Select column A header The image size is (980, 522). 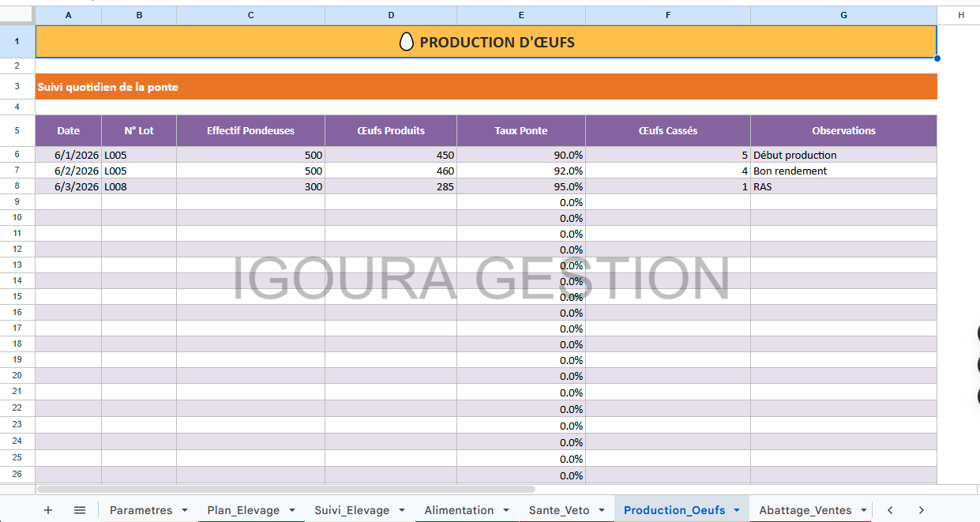point(69,15)
